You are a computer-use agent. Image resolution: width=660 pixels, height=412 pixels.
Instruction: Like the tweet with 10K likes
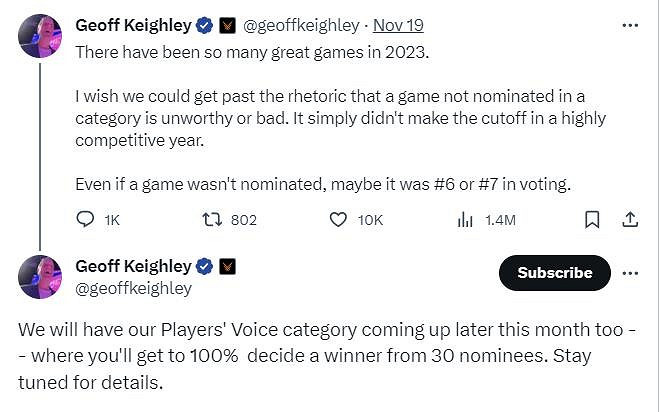[x=338, y=219]
